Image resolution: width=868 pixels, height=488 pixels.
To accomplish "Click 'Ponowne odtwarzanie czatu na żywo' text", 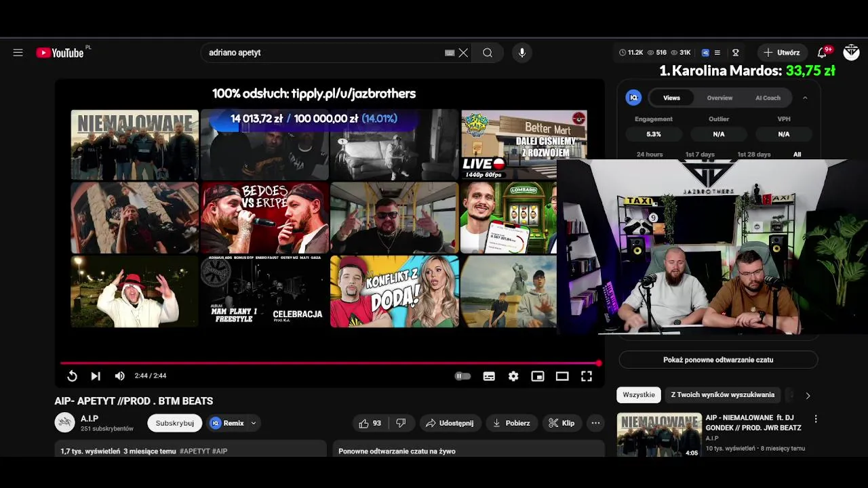I will click(397, 451).
